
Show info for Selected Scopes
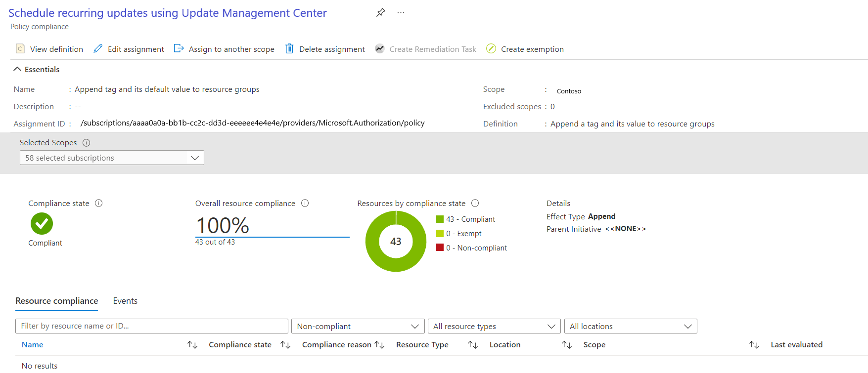87,143
